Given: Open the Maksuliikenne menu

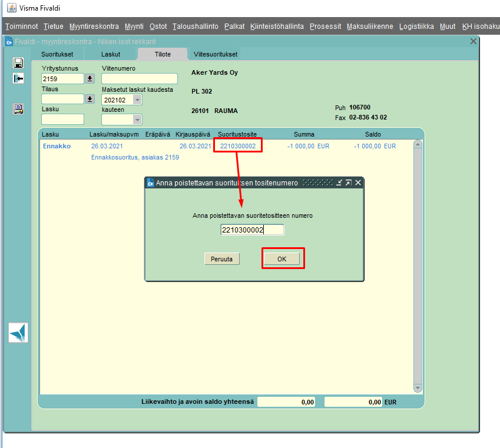Looking at the screenshot, I should [370, 26].
